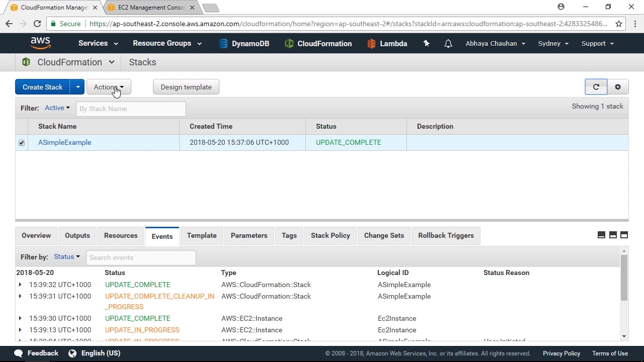Open the CloudFormation shortcut in the navbar
644x362 pixels.
pyautogui.click(x=318, y=44)
